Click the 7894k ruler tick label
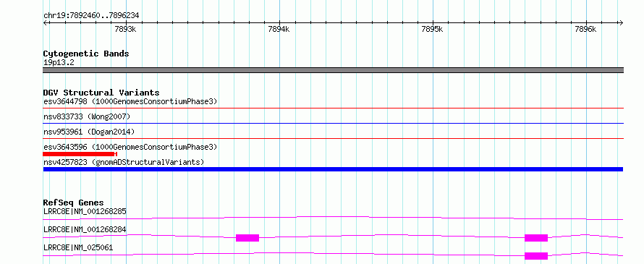644x264 pixels. coord(279,29)
